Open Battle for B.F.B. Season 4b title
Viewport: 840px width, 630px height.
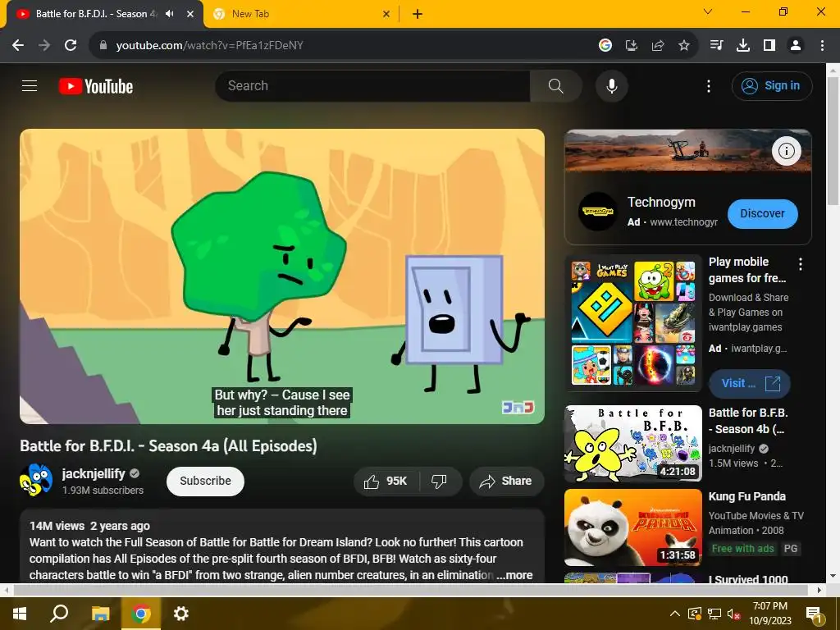click(748, 421)
